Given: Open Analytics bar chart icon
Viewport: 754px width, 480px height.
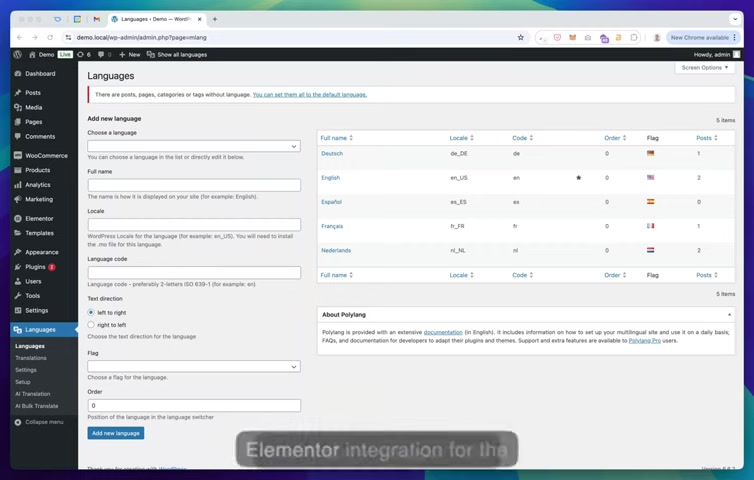Looking at the screenshot, I should pos(18,185).
